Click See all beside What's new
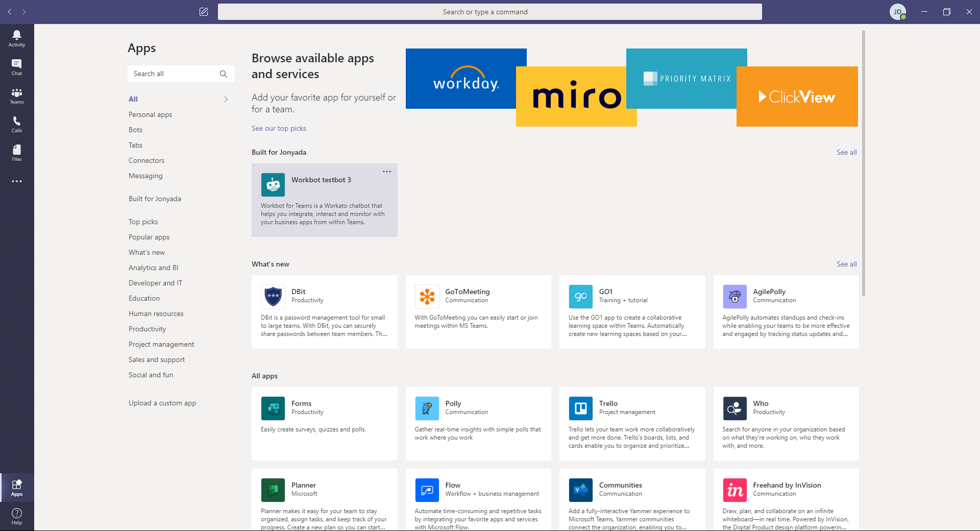The height and width of the screenshot is (531, 980). click(846, 264)
